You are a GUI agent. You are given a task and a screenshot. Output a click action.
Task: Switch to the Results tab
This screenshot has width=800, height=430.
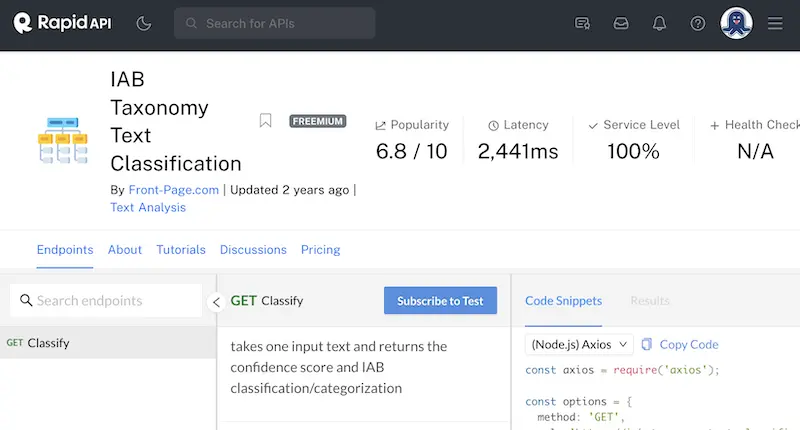[x=649, y=301]
